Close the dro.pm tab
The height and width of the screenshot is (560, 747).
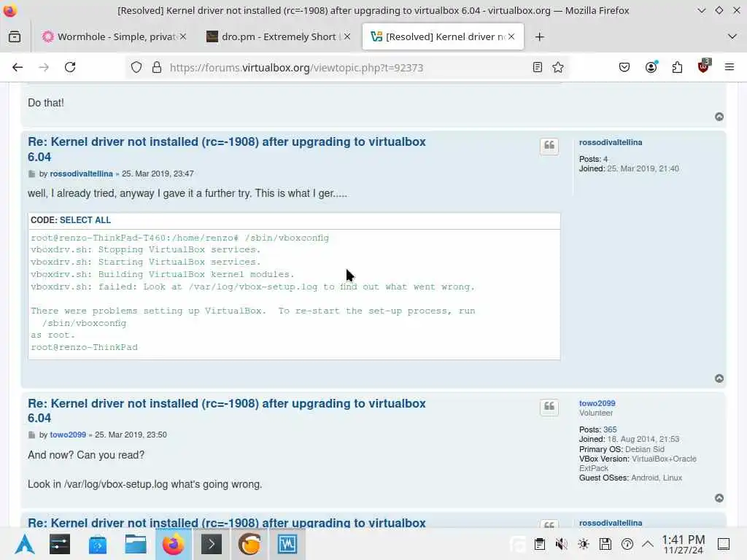[347, 36]
